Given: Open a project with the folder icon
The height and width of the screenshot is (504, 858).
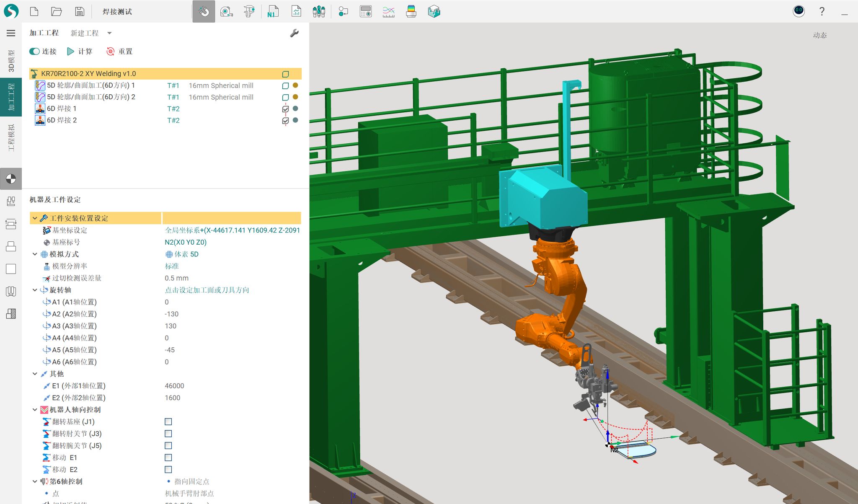Looking at the screenshot, I should pyautogui.click(x=57, y=11).
